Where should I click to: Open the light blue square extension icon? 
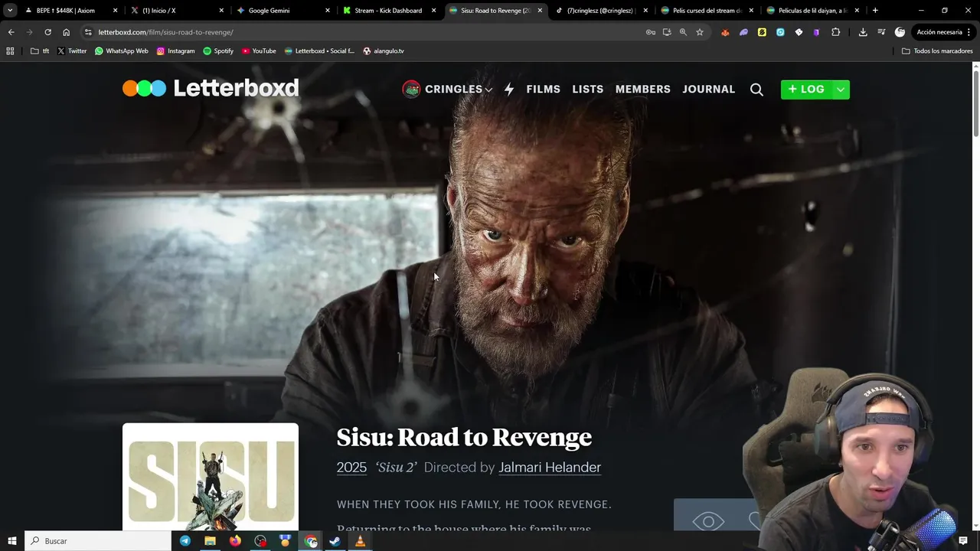pyautogui.click(x=780, y=32)
